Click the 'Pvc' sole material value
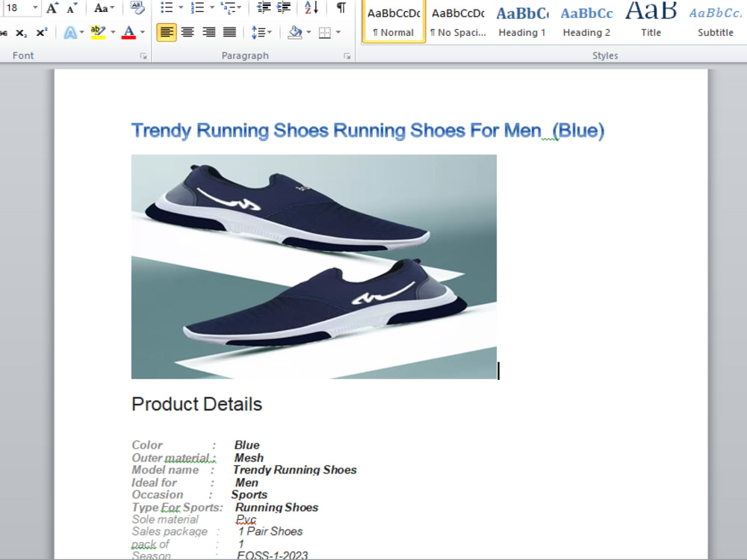747x560 pixels. pyautogui.click(x=247, y=520)
